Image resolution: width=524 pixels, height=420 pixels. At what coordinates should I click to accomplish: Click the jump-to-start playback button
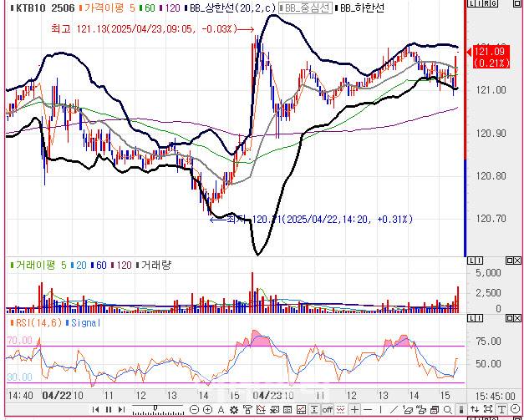(96, 409)
